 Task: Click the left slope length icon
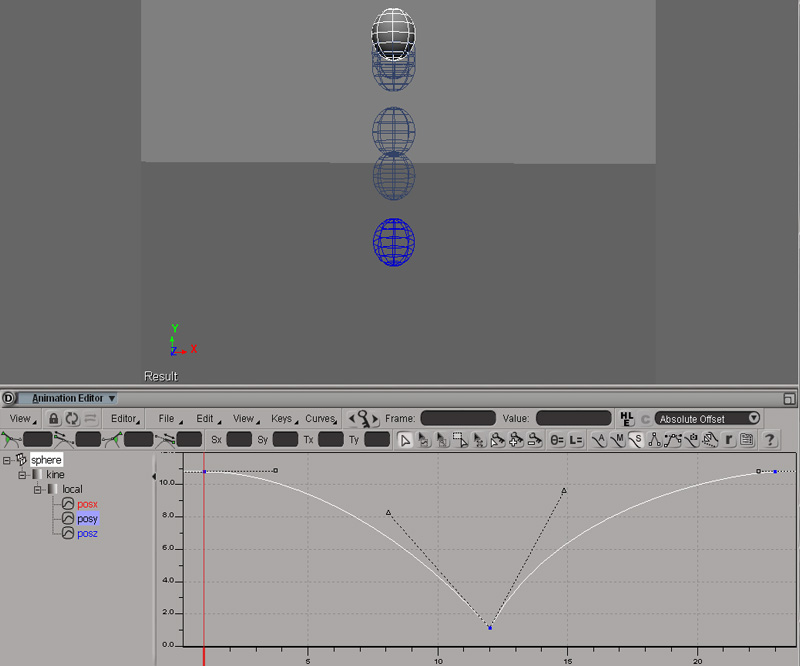point(64,439)
